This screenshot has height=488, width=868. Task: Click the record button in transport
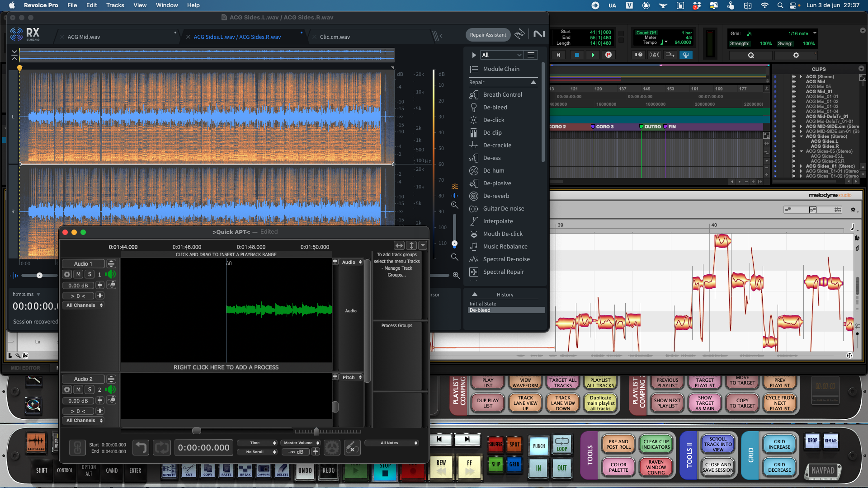tap(609, 55)
